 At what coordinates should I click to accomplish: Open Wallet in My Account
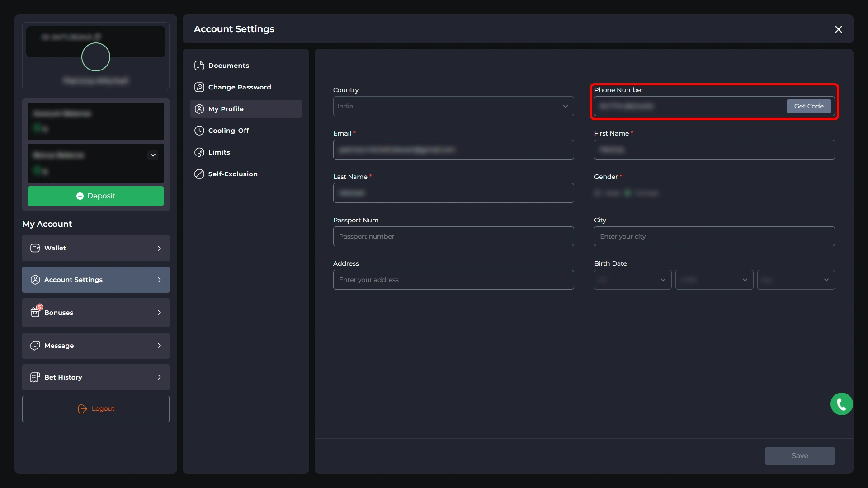tap(96, 248)
